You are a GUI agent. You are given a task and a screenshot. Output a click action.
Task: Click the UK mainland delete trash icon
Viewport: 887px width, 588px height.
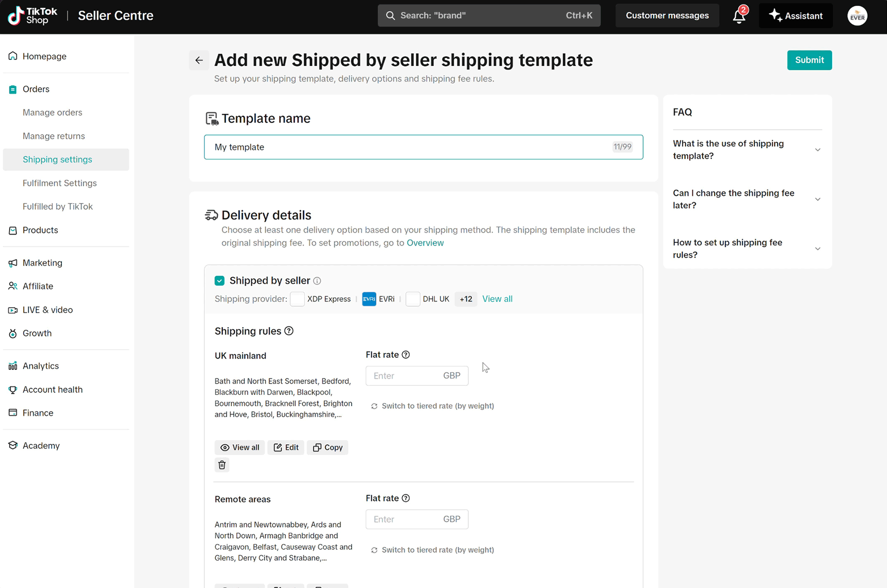tap(222, 465)
